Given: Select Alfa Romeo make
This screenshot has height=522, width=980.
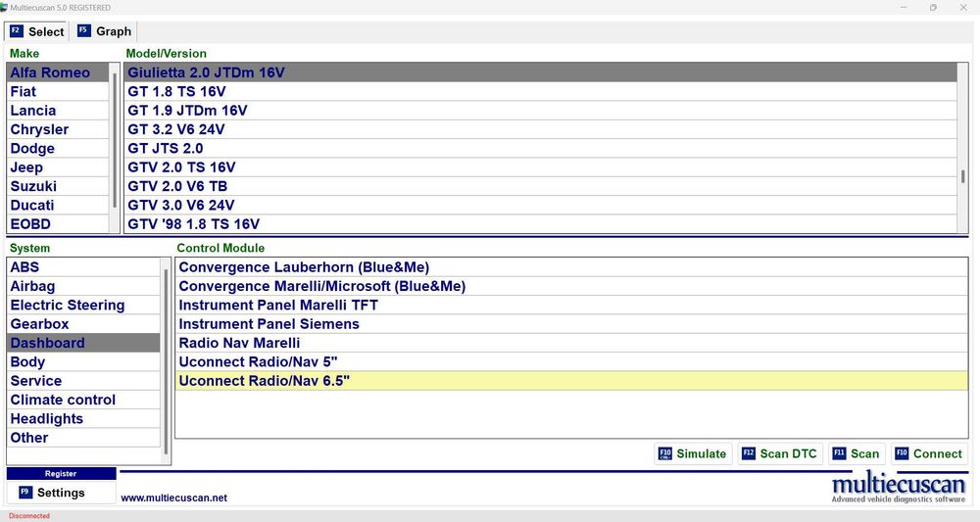Looking at the screenshot, I should click(58, 72).
